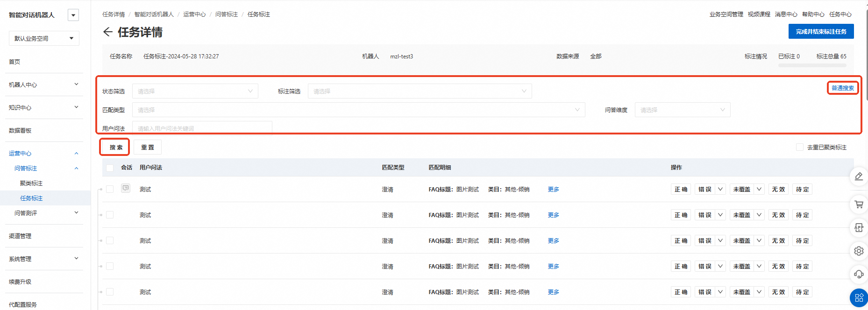The height and width of the screenshot is (310, 868).
Task: Click 问答标注 in the breadcrumb
Action: (x=227, y=14)
